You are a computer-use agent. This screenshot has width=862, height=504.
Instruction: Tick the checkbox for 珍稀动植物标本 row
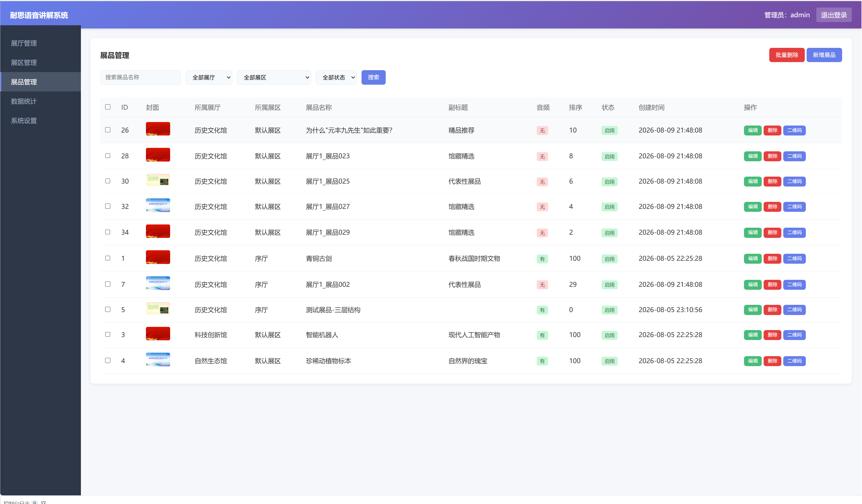click(108, 361)
